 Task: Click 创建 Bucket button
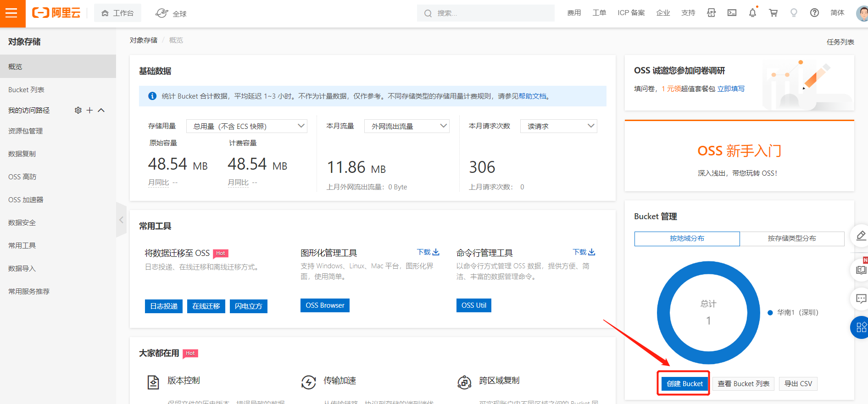684,383
